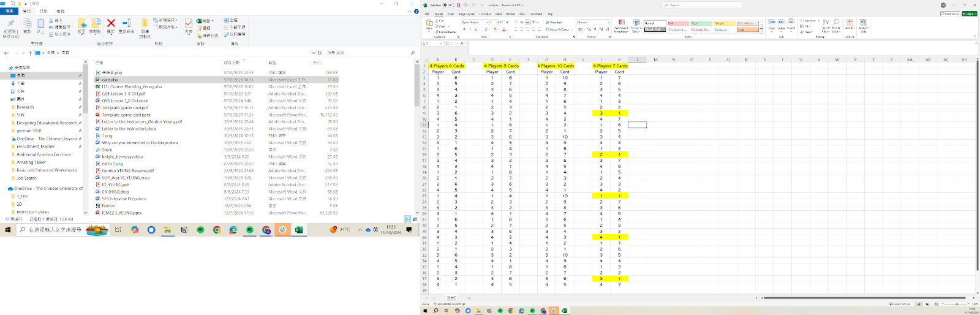The image size is (980, 315).
Task: Open AutoSum dropdown in Excel Editing group
Action: [x=818, y=20]
